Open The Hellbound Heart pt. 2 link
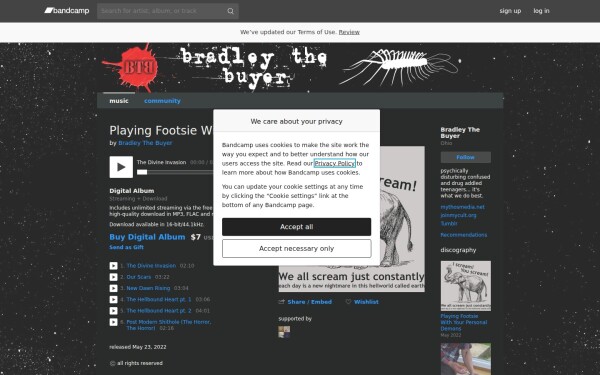Image resolution: width=600 pixels, height=375 pixels. (159, 311)
